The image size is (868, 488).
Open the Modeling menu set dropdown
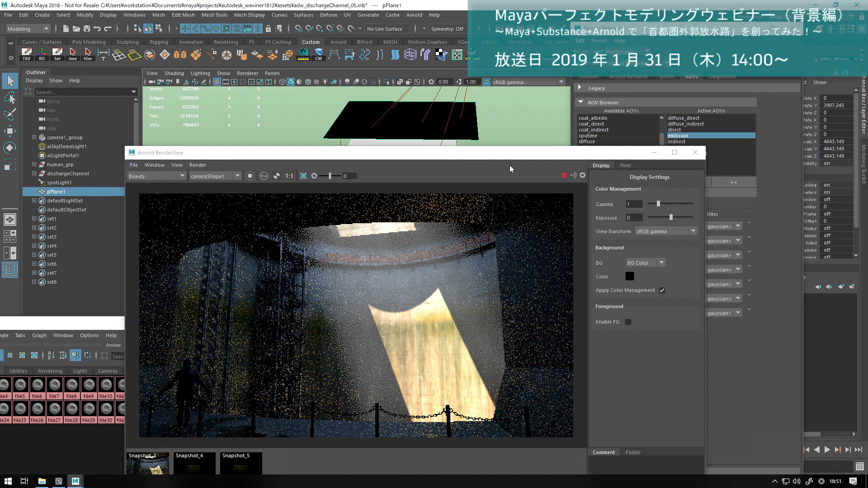28,29
